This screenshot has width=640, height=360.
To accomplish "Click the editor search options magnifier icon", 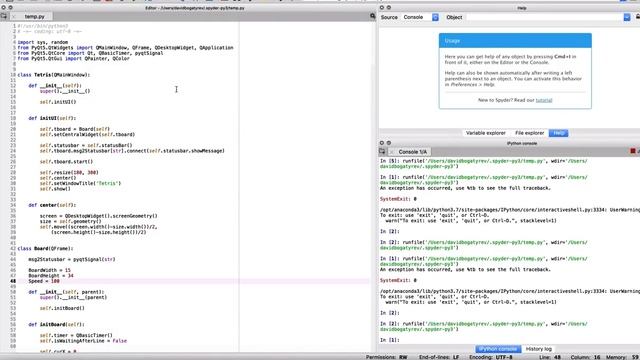I will (x=372, y=16).
